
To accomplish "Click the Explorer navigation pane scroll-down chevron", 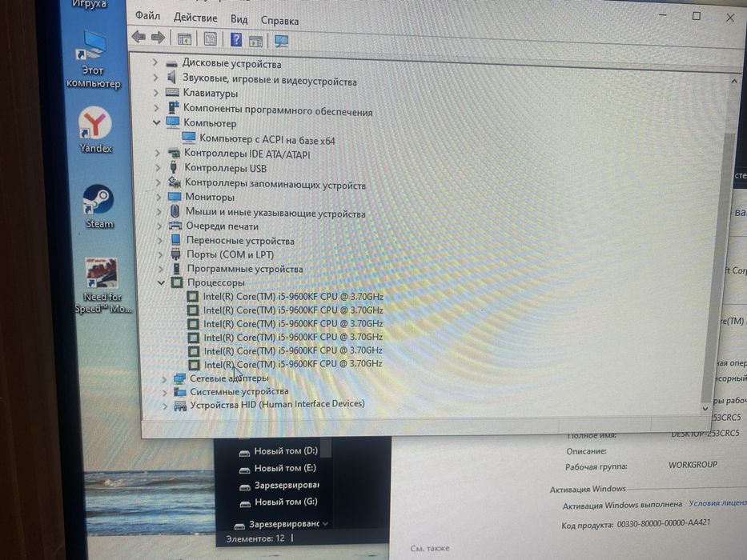I will point(325,524).
